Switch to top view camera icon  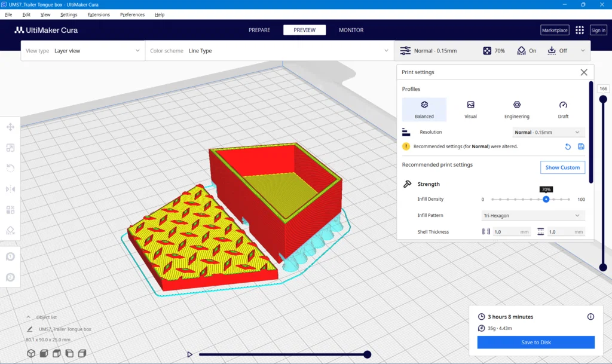coord(57,353)
